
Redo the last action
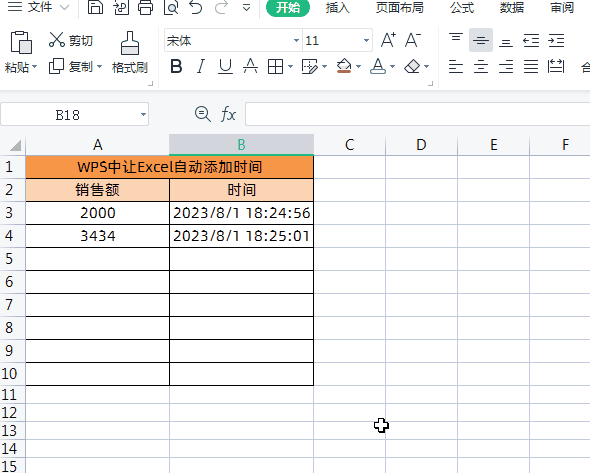pyautogui.click(x=221, y=7)
